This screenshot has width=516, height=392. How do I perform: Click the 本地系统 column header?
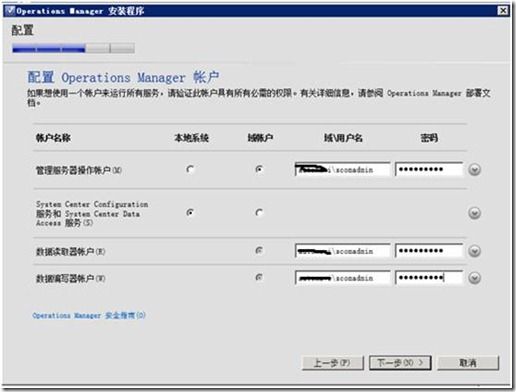click(192, 138)
